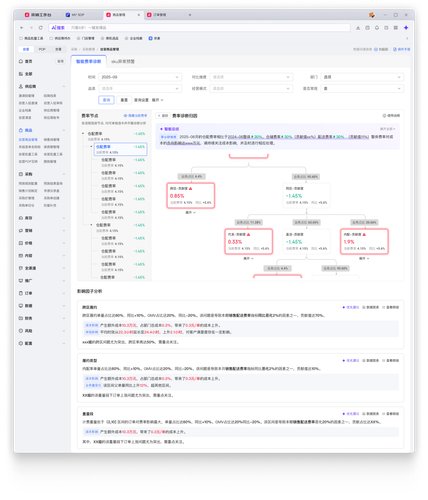The width and height of the screenshot is (428, 500).
Task: Open the 部门 dropdown at top right of filters
Action: (362, 77)
